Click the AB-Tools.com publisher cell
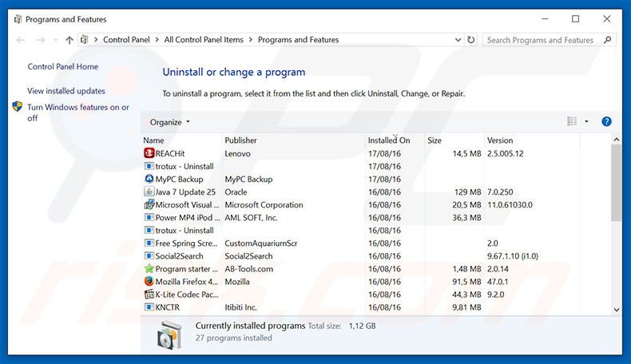 pos(248,269)
